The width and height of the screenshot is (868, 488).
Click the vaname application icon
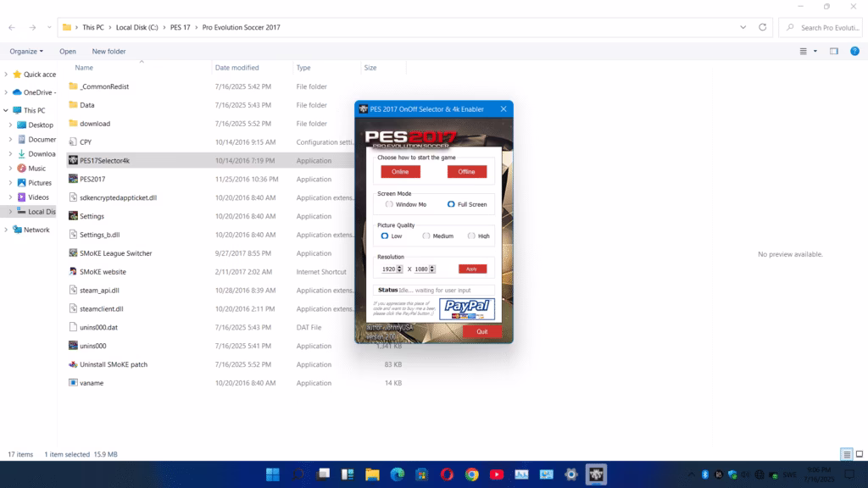(x=73, y=382)
